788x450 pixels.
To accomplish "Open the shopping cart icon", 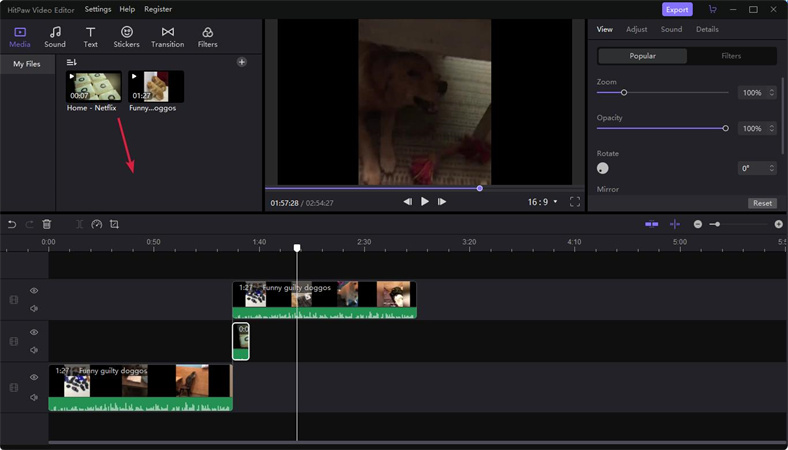I will [x=712, y=10].
